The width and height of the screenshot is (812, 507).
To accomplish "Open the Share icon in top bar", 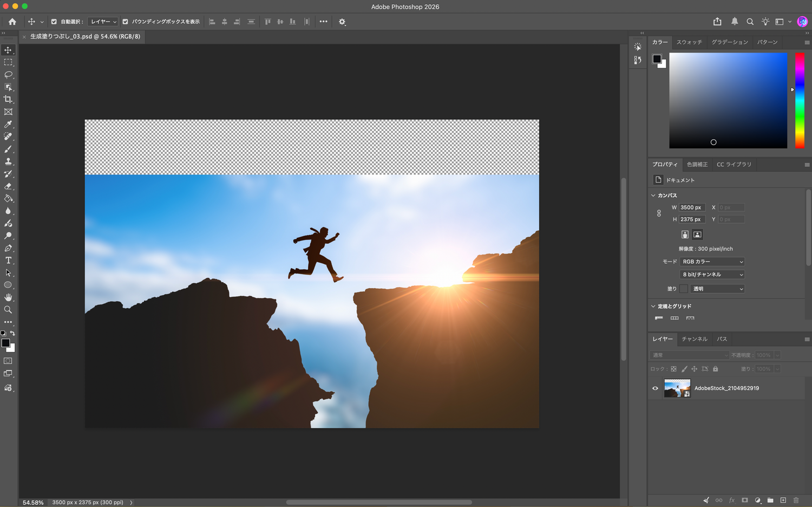I will pos(717,22).
